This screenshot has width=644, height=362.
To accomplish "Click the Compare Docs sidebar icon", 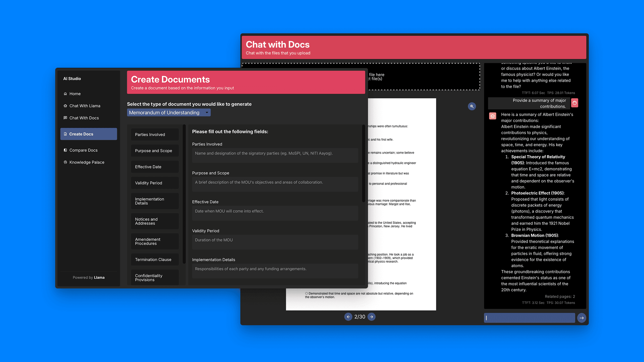I will click(x=65, y=150).
